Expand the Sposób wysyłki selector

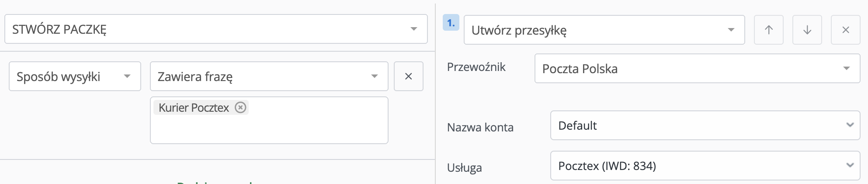click(x=75, y=76)
